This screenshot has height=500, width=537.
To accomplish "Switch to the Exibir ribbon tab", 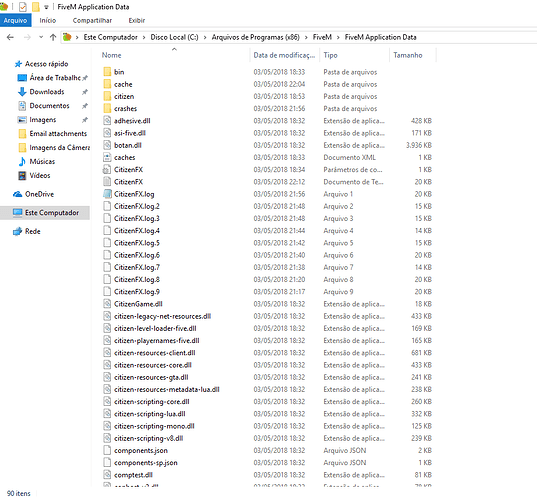I will 137,21.
